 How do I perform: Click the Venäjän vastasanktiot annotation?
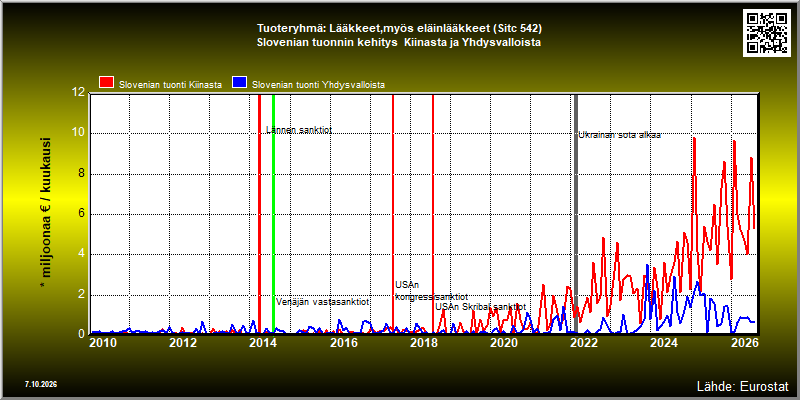(322, 302)
